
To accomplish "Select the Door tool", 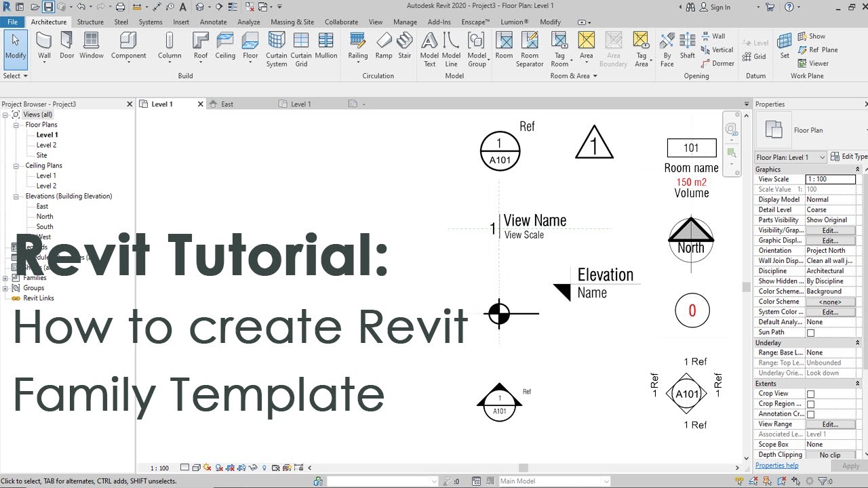I will (66, 47).
